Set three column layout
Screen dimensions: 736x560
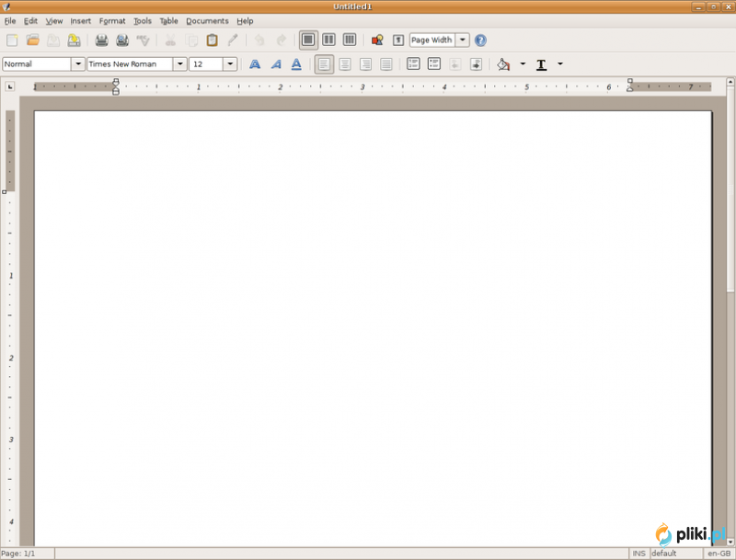pyautogui.click(x=350, y=40)
